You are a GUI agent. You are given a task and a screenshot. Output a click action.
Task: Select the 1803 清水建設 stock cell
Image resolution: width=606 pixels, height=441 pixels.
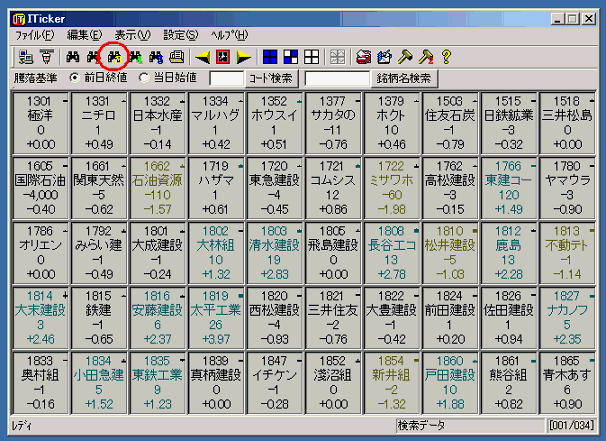click(x=274, y=253)
